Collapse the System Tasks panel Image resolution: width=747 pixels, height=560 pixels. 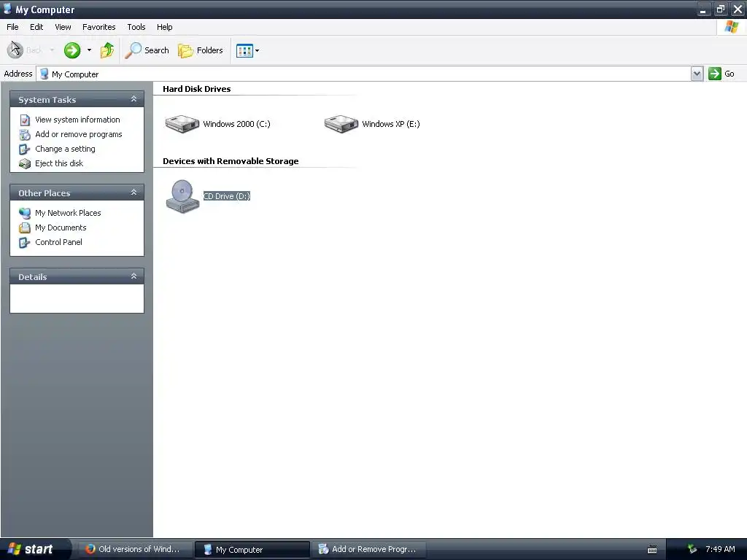[134, 99]
